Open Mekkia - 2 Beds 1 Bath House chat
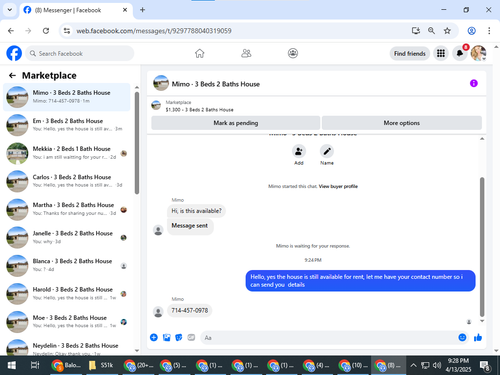Image resolution: width=500 pixels, height=375 pixels. tap(67, 153)
